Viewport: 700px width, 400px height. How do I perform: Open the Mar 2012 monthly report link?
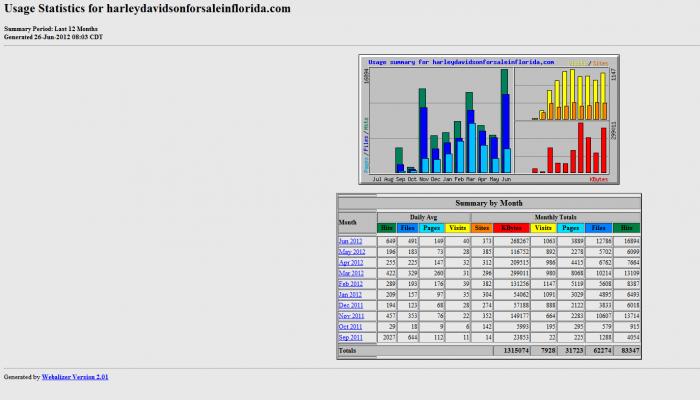(351, 273)
